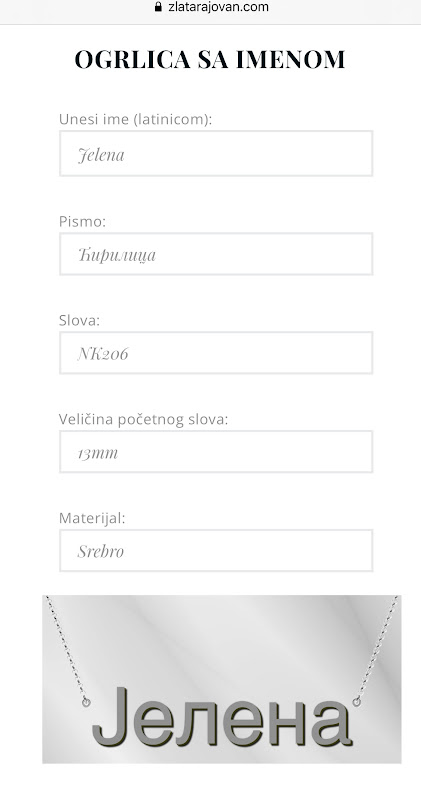Open the Materijal dropdown showing Srebro

216,551
